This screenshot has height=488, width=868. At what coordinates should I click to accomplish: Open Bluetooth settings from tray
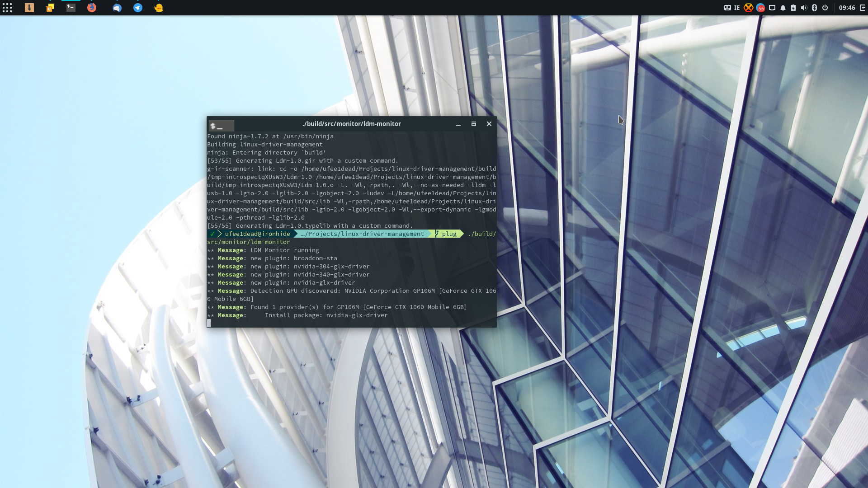coord(814,8)
